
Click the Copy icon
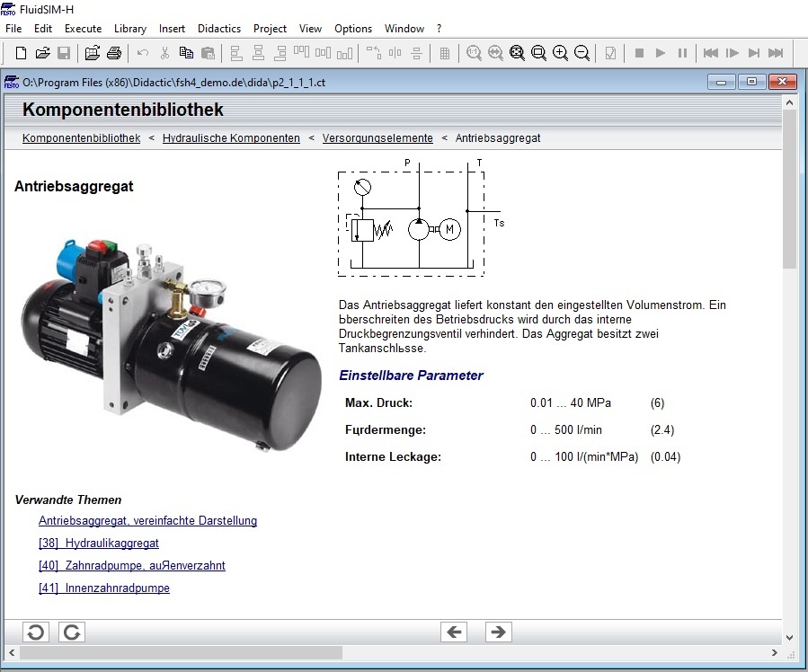click(x=186, y=53)
